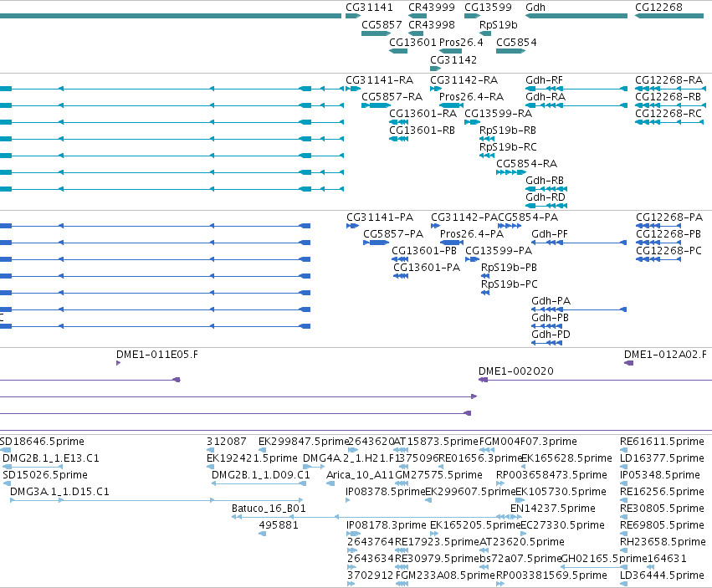Click cDNA clone DME1-012A02.F
Viewport: 712px width, 588px height.
point(665,355)
